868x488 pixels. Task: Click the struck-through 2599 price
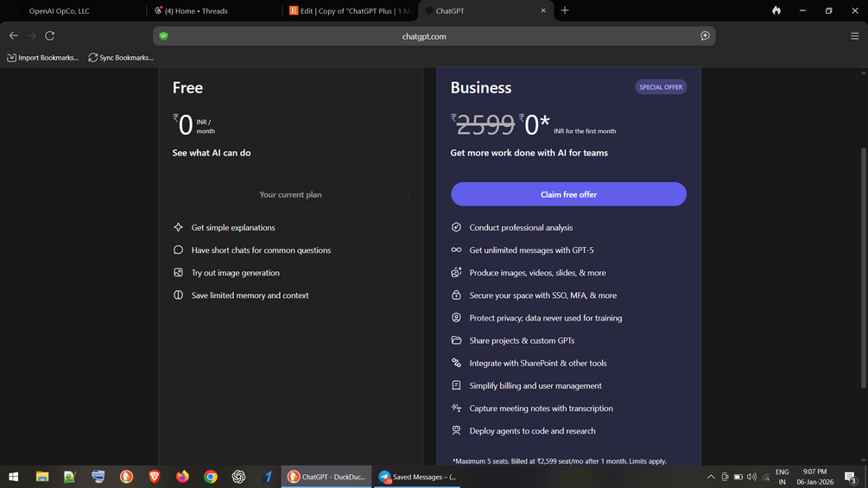coord(485,125)
